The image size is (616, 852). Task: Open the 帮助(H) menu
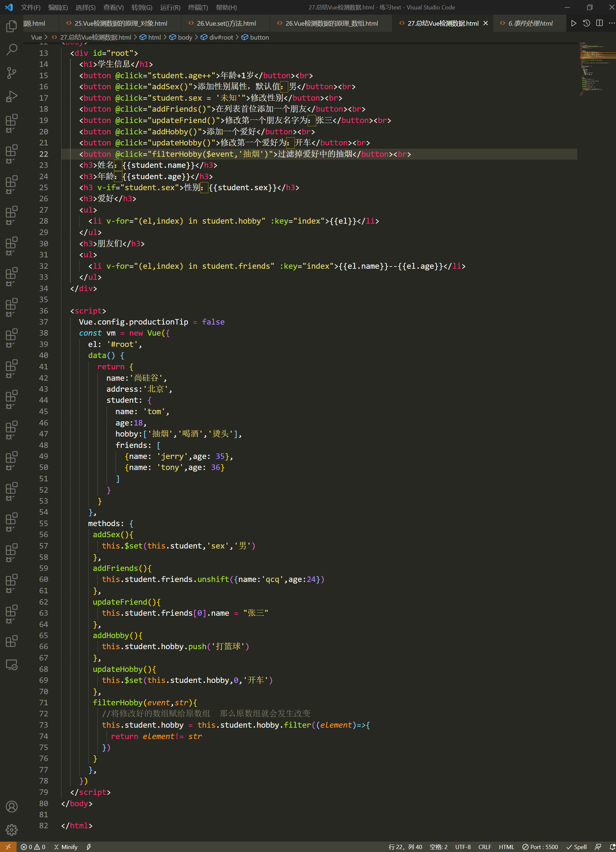(226, 7)
